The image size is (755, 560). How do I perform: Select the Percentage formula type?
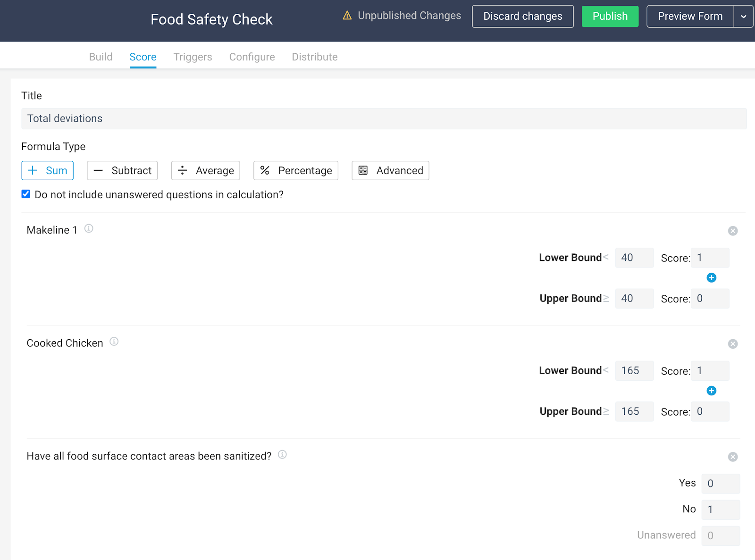[x=296, y=171]
